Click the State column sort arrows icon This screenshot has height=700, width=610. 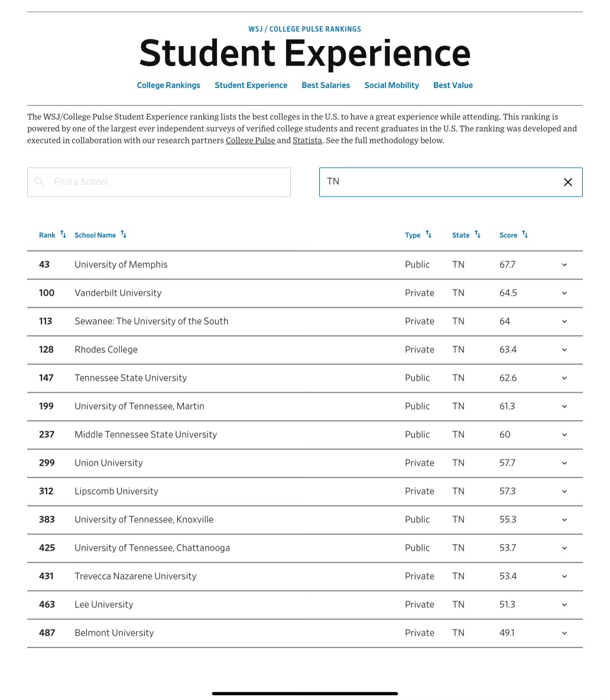pos(478,235)
